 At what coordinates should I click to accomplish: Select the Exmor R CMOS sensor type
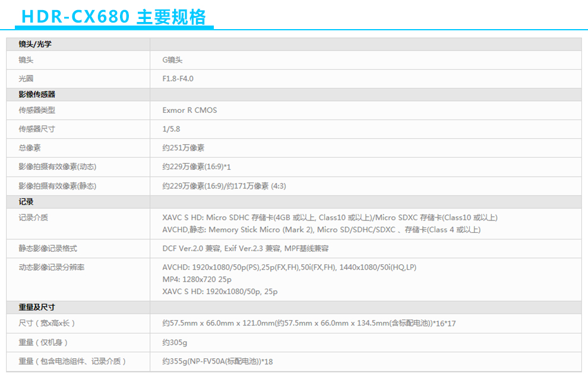(x=189, y=110)
